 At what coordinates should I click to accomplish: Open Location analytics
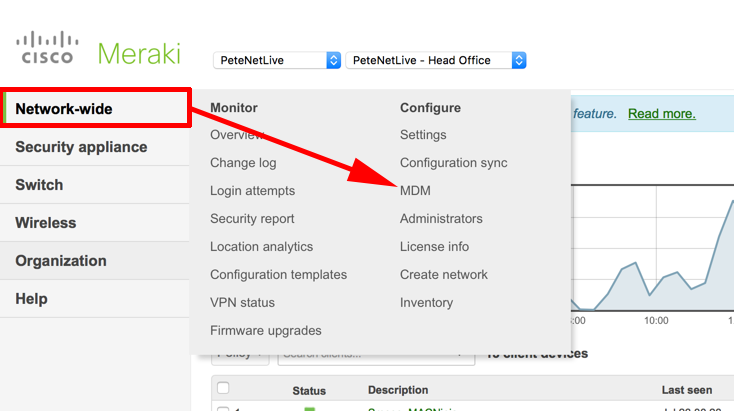click(261, 247)
